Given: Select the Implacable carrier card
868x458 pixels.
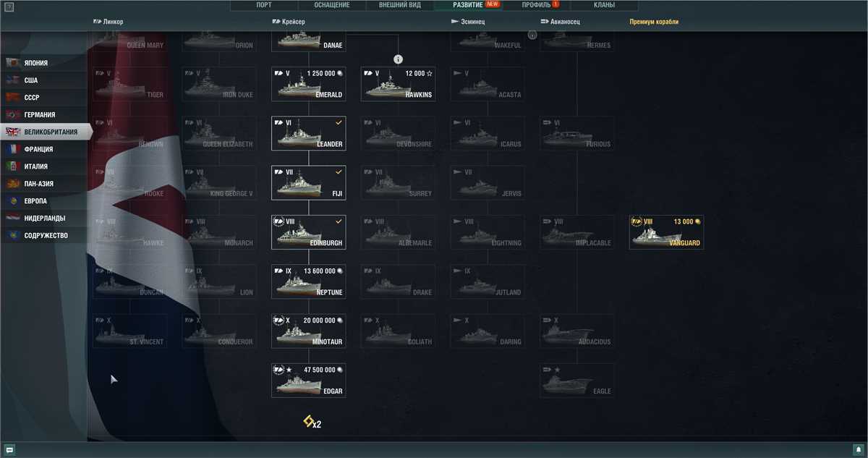Looking at the screenshot, I should 577,232.
